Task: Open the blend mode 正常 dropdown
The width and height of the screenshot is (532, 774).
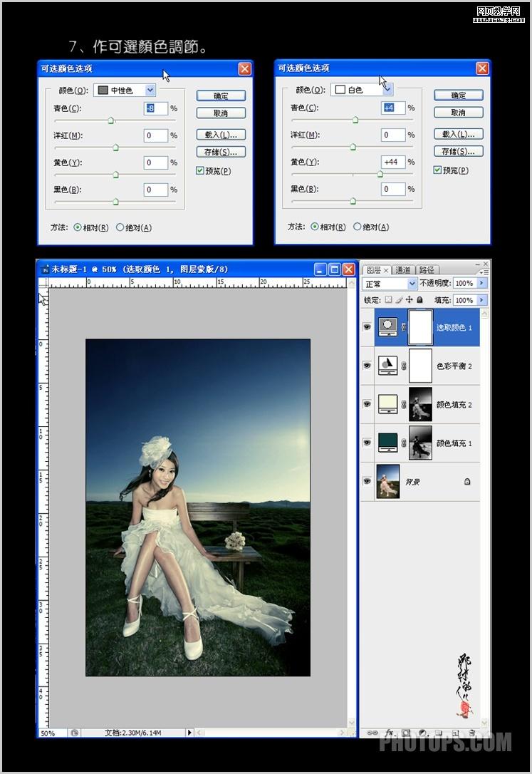Action: click(390, 284)
